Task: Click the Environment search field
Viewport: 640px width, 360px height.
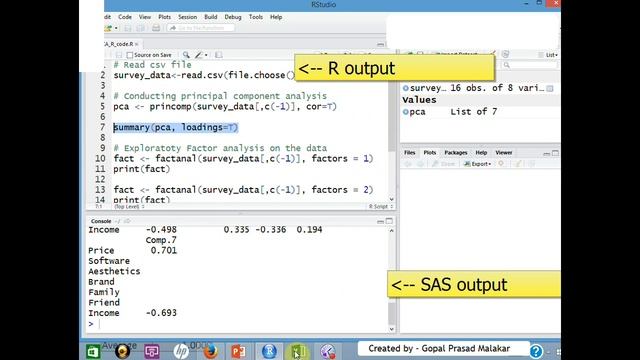Action: 530,65
